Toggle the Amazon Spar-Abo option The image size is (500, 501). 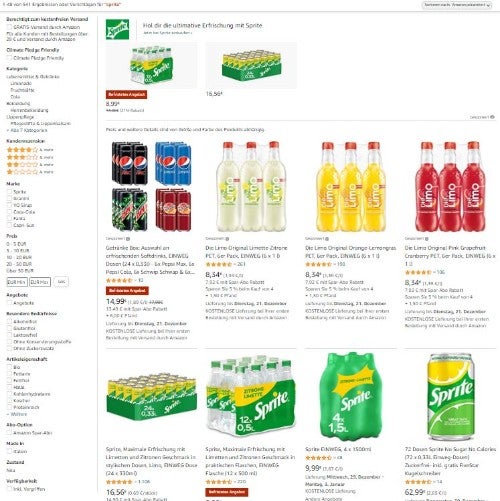[9, 433]
